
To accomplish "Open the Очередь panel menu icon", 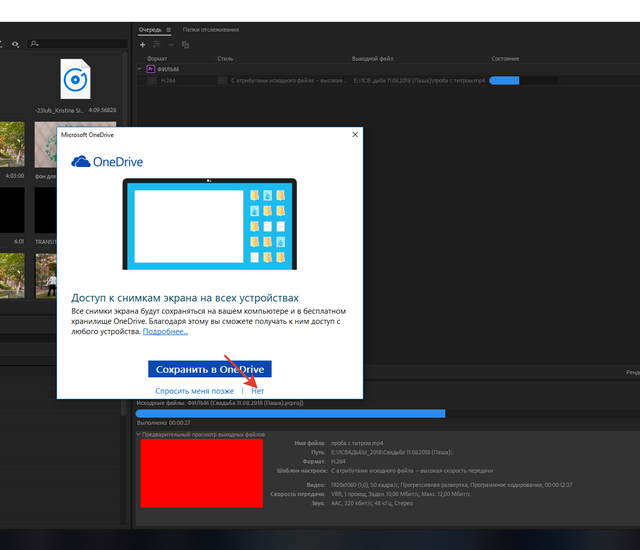I will pos(169,30).
